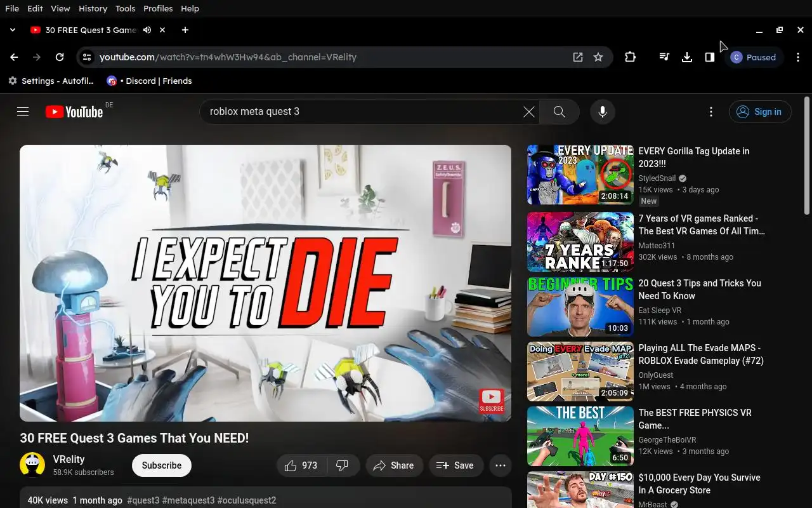The image size is (812, 508).
Task: Click the Subscribe watermark on video
Action: coord(492,400)
